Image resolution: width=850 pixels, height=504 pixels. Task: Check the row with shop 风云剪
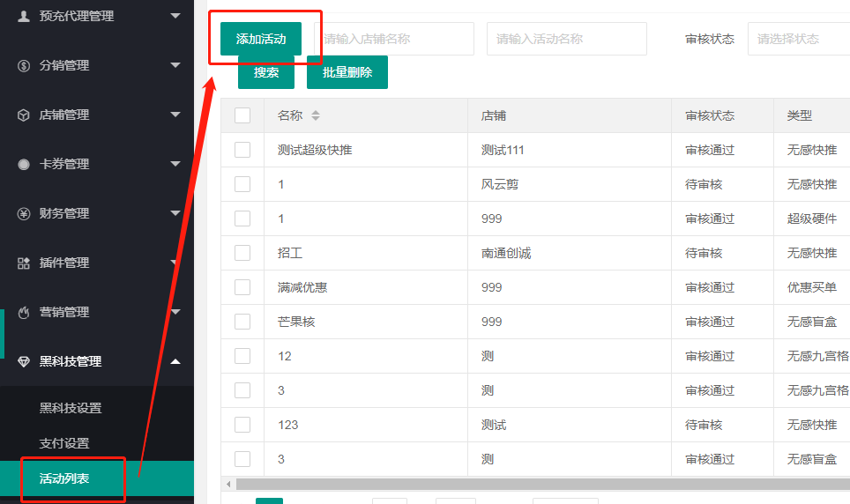242,184
